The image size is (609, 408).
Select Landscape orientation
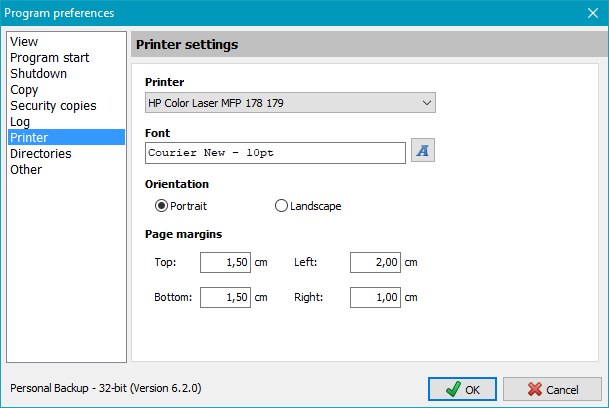point(281,206)
